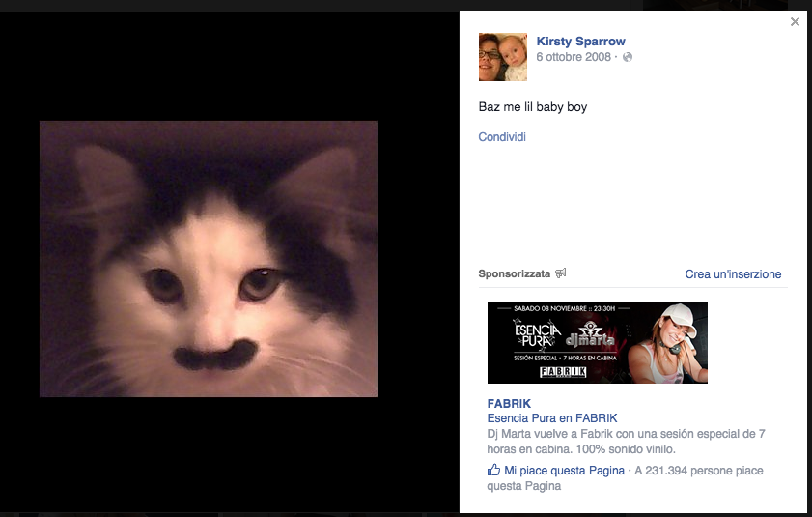Click the black area right of the cat photo
The image size is (812, 517).
[x=415, y=261]
